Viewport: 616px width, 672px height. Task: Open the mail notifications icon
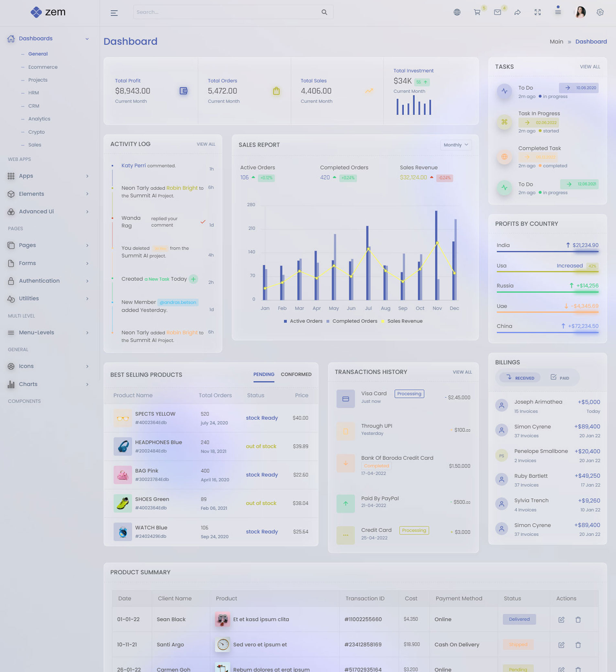tap(497, 12)
